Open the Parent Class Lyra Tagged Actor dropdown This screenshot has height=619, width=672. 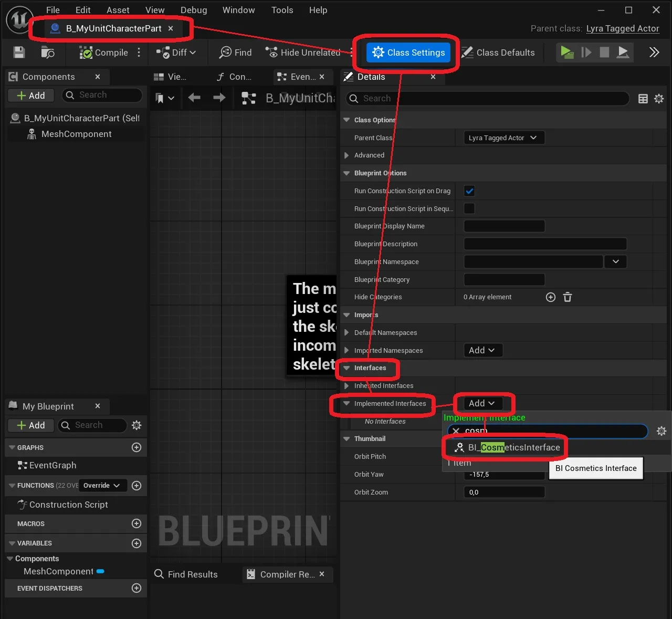pos(503,138)
